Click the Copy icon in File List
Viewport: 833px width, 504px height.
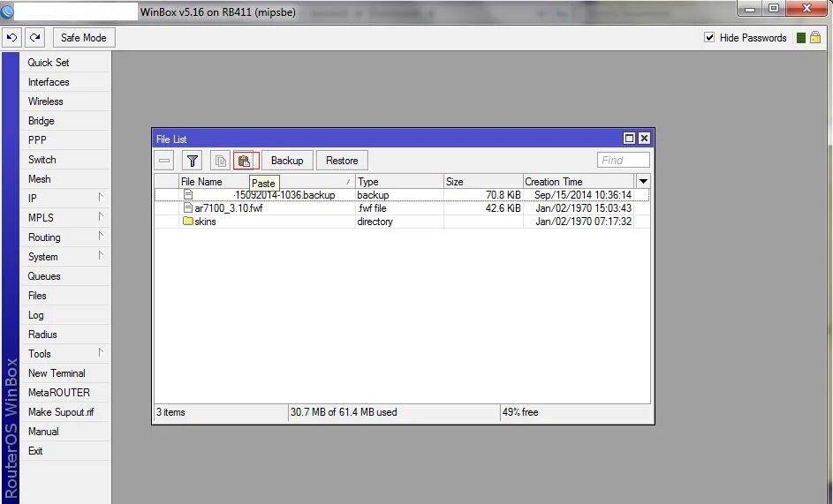[x=221, y=161]
